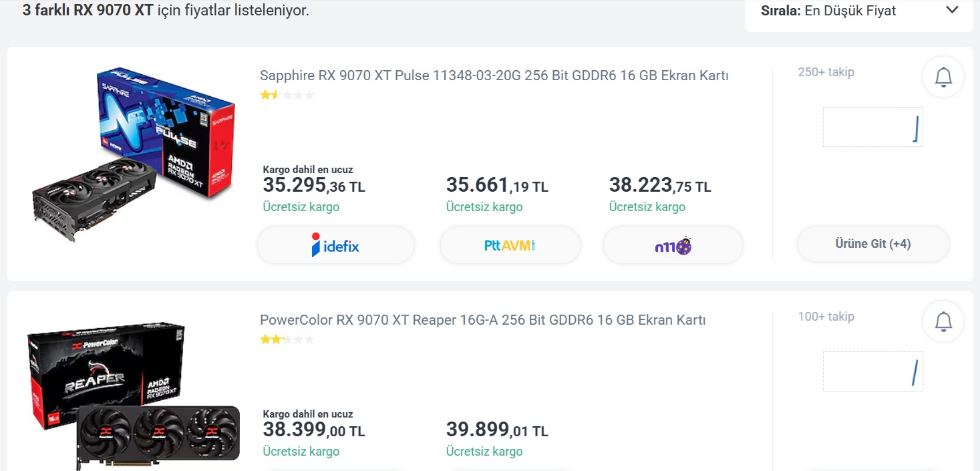Click the 38.399,00 TL PowerColor price
Screen dimensions: 980x471
coord(313,430)
